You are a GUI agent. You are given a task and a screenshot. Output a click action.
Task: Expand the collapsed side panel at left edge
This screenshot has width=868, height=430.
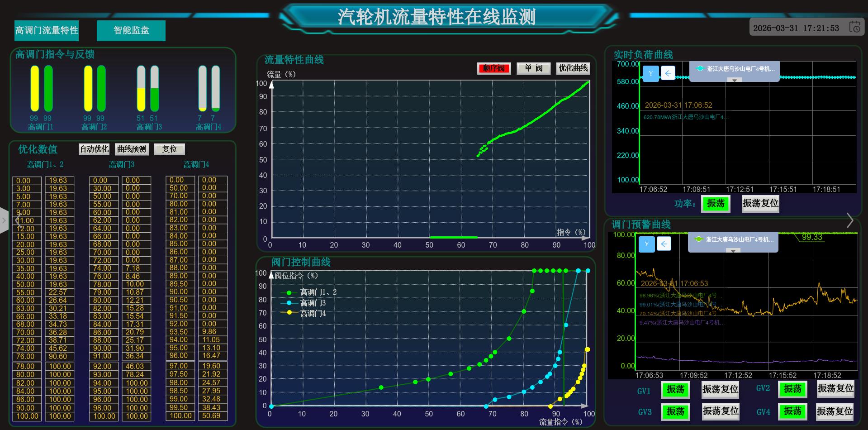pos(4,220)
